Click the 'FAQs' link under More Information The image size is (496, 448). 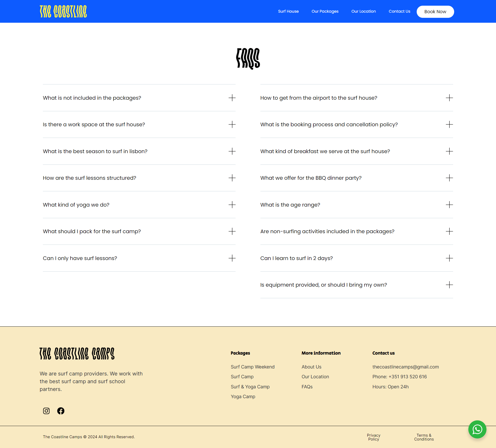point(307,387)
